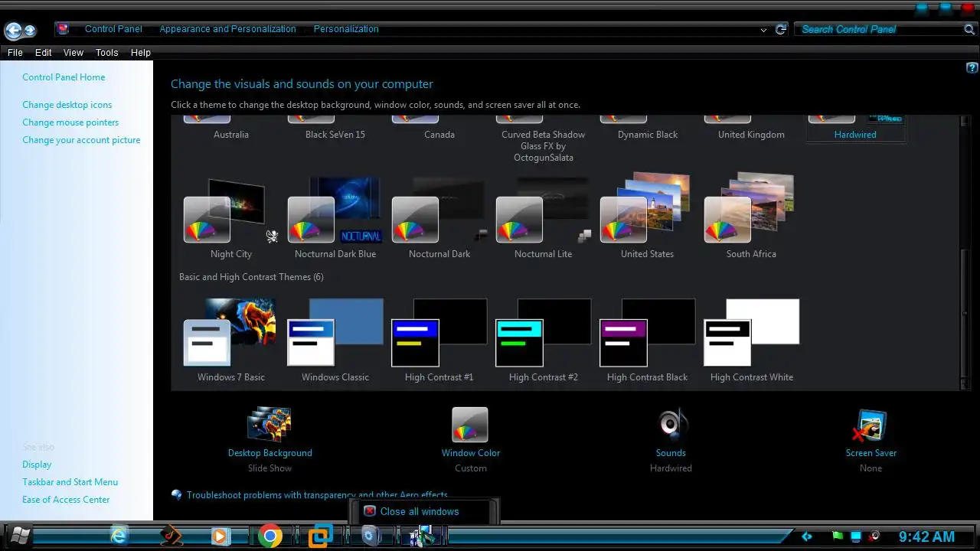Apply the Night City theme
The height and width of the screenshot is (551, 980).
tap(231, 217)
